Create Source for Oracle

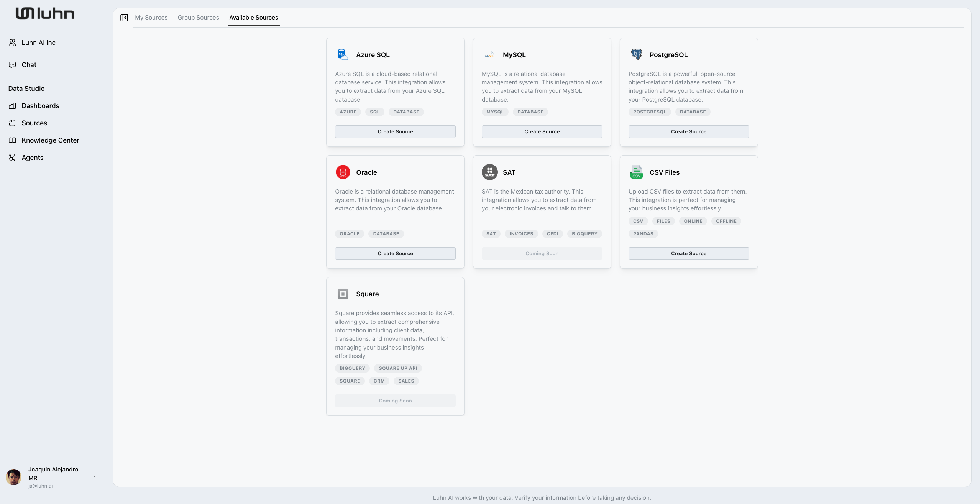pyautogui.click(x=395, y=253)
